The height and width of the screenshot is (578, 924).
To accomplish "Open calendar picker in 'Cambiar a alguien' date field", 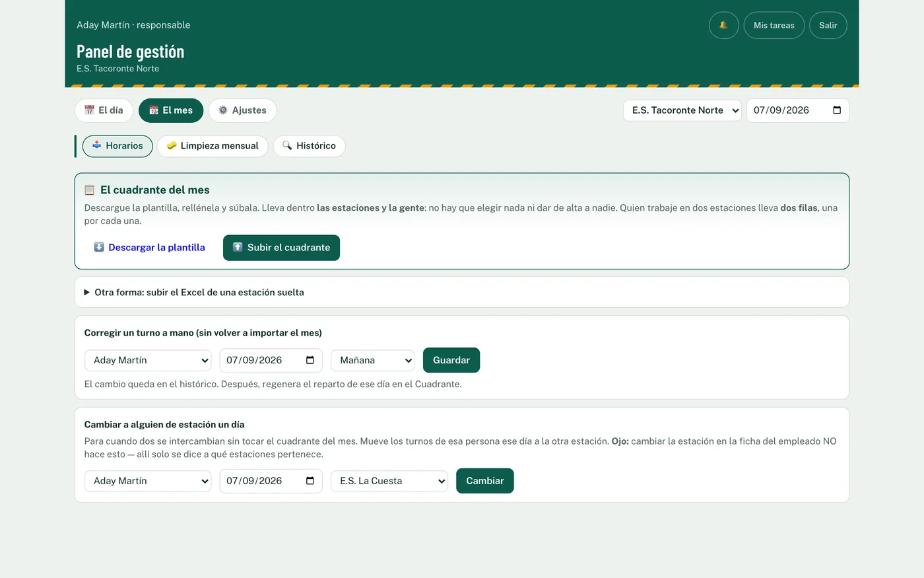I will pos(310,481).
